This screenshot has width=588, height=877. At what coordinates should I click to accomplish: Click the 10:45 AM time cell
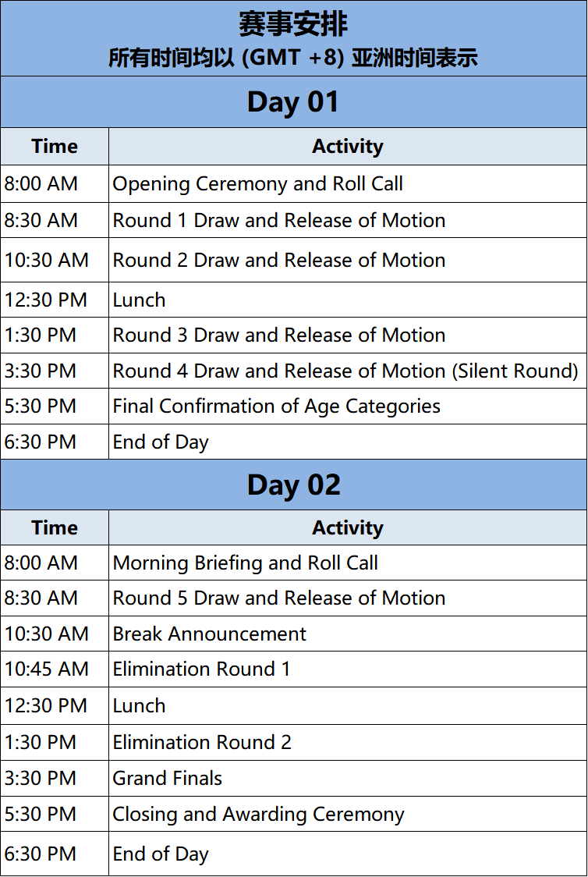point(55,669)
